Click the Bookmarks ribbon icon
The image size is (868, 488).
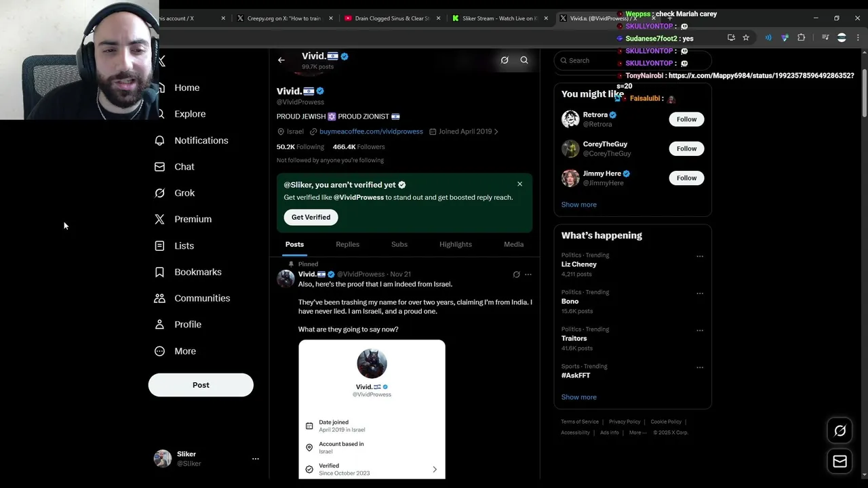[x=159, y=272]
